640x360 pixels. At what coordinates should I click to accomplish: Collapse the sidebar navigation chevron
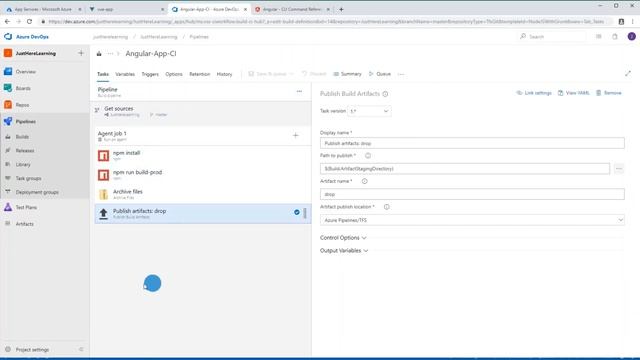coord(81,349)
